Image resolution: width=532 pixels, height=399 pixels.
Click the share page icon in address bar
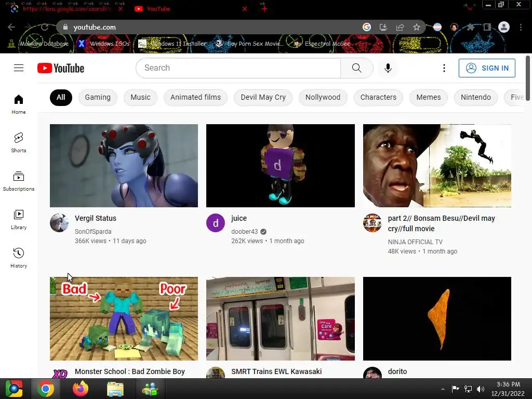click(400, 27)
